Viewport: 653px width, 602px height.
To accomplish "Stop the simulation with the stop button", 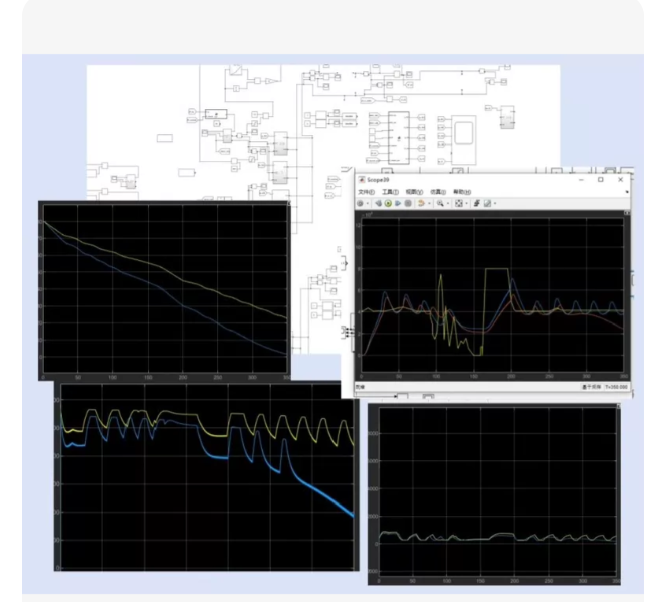I will pyautogui.click(x=408, y=203).
